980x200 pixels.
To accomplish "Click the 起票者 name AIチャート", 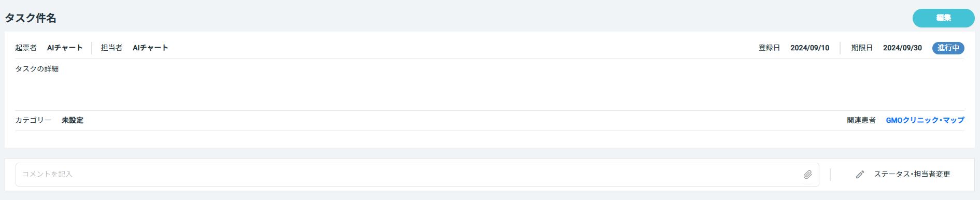I will [65, 48].
